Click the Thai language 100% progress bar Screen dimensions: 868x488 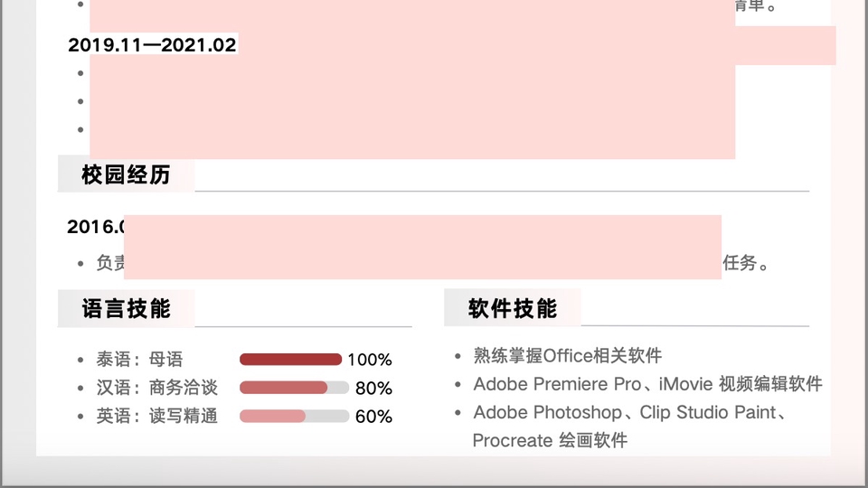(290, 360)
